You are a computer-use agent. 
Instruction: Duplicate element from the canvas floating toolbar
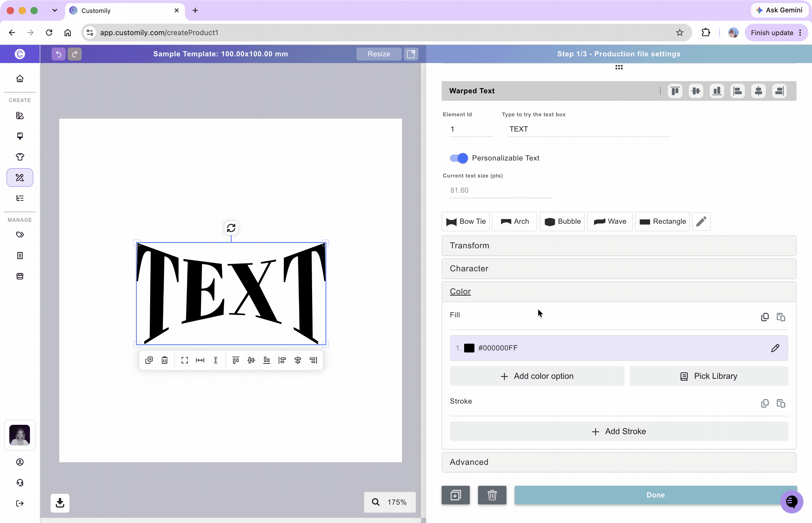tap(149, 360)
